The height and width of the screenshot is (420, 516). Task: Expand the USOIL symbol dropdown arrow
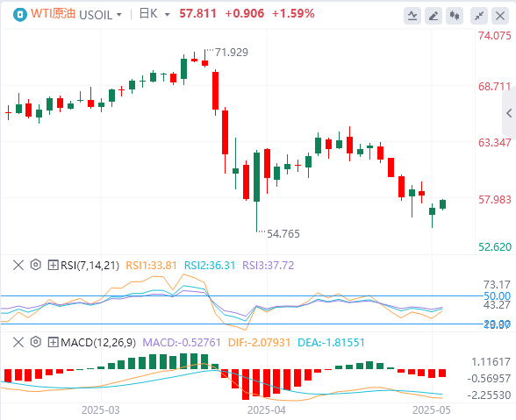pyautogui.click(x=119, y=15)
